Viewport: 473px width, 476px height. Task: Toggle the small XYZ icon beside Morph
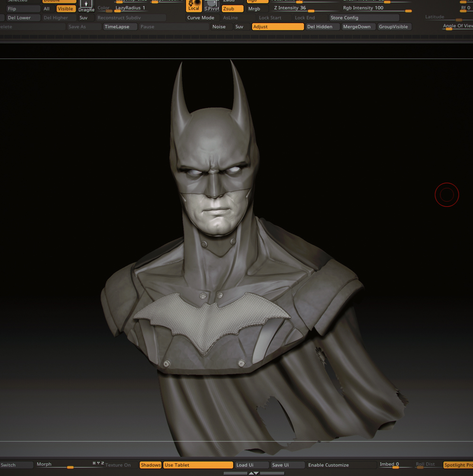pos(98,463)
